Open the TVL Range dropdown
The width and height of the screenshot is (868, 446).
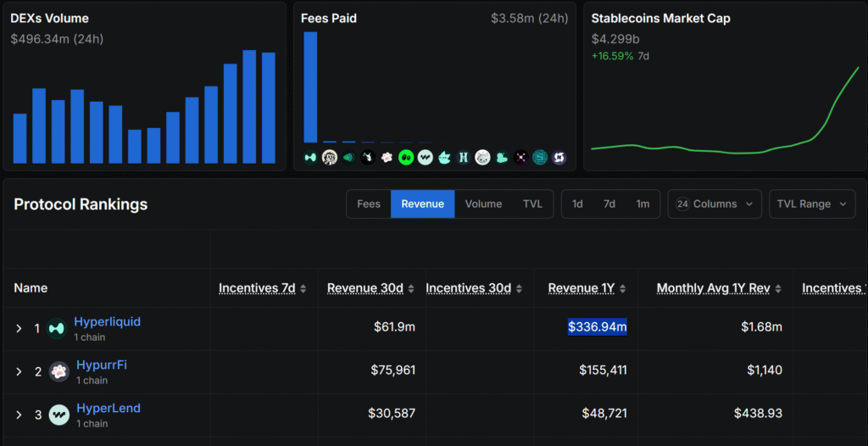point(811,204)
